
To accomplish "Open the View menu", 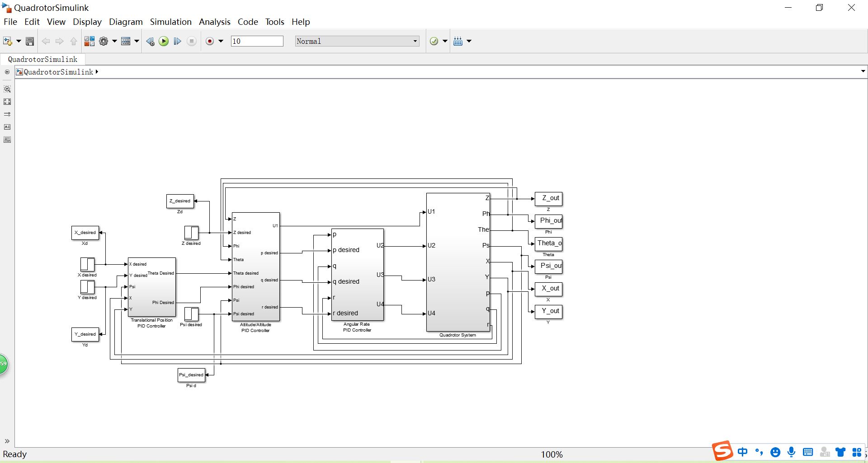I will point(56,22).
